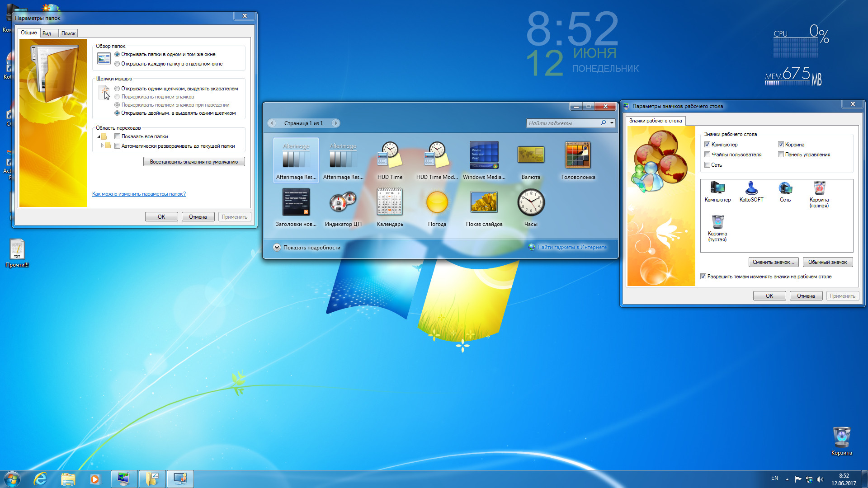Open Internet Explorer from the taskbar
Image resolution: width=868 pixels, height=488 pixels.
click(40, 479)
